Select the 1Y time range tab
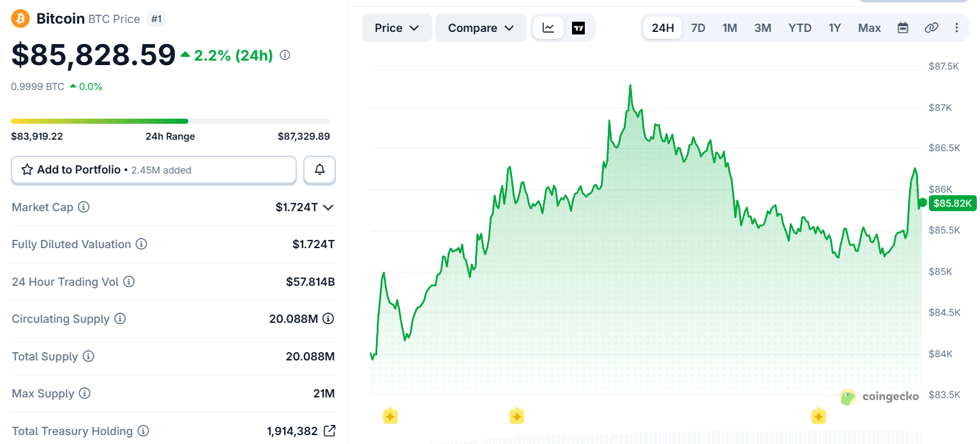Screen dimensions: 980x444 [835, 28]
